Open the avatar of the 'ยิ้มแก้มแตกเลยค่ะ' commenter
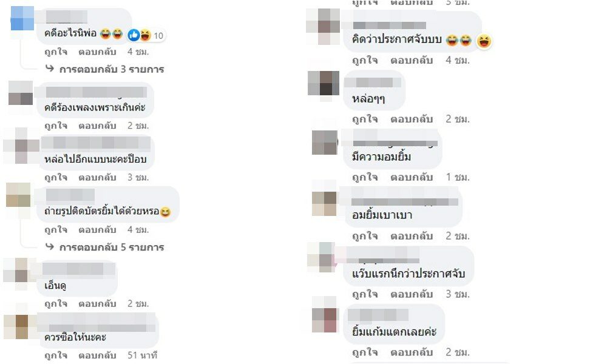This screenshot has height=364, width=607. pos(324,320)
